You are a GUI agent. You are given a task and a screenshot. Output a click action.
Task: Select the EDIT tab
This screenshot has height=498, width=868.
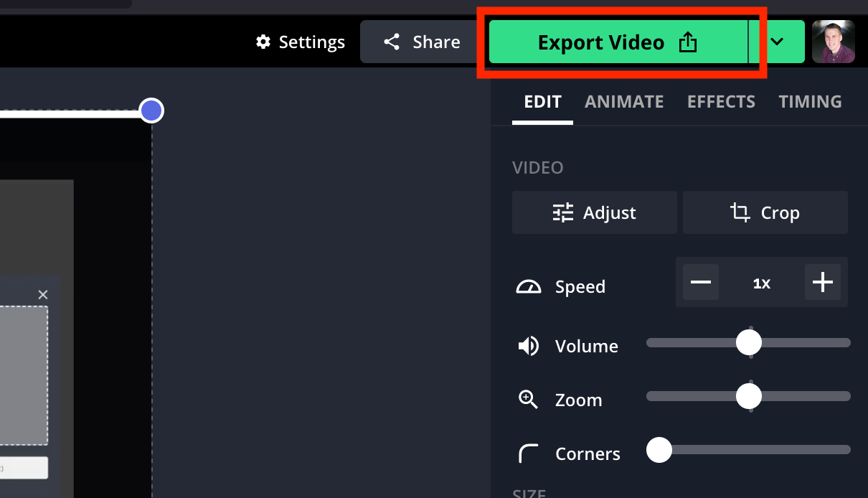coord(542,101)
